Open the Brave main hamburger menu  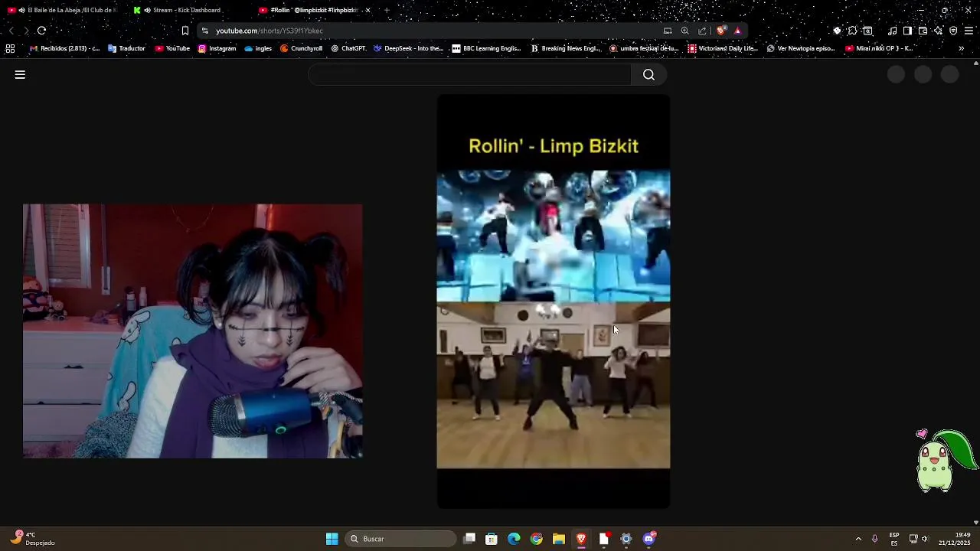969,31
